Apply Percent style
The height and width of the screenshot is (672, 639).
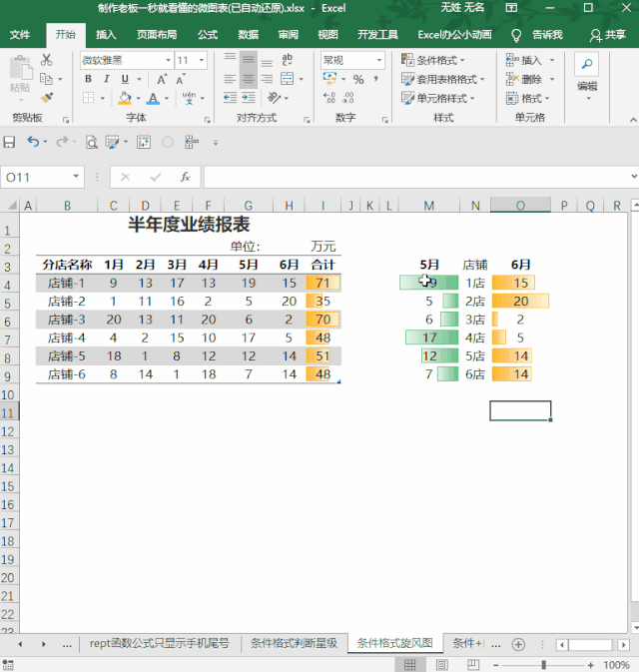pos(358,79)
